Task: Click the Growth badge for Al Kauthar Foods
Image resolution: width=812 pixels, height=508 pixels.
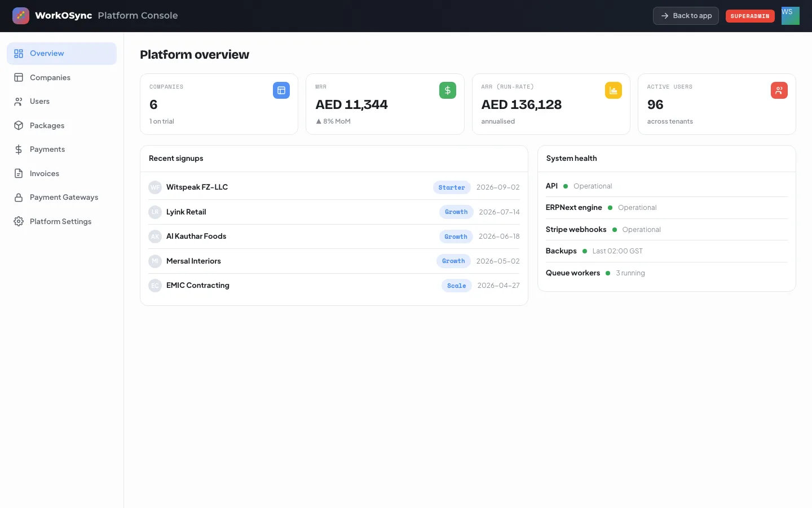Action: (456, 237)
